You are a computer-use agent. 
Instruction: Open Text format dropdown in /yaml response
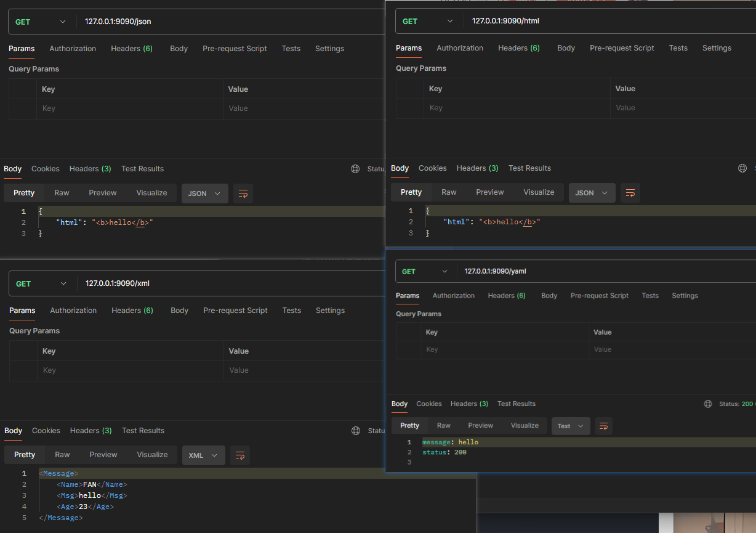coord(571,426)
